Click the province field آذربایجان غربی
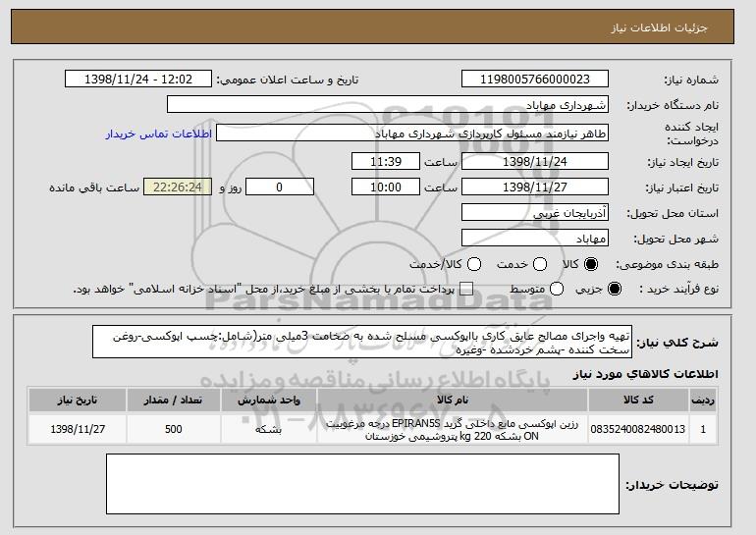Screen dimensions: 756x535 point(535,213)
